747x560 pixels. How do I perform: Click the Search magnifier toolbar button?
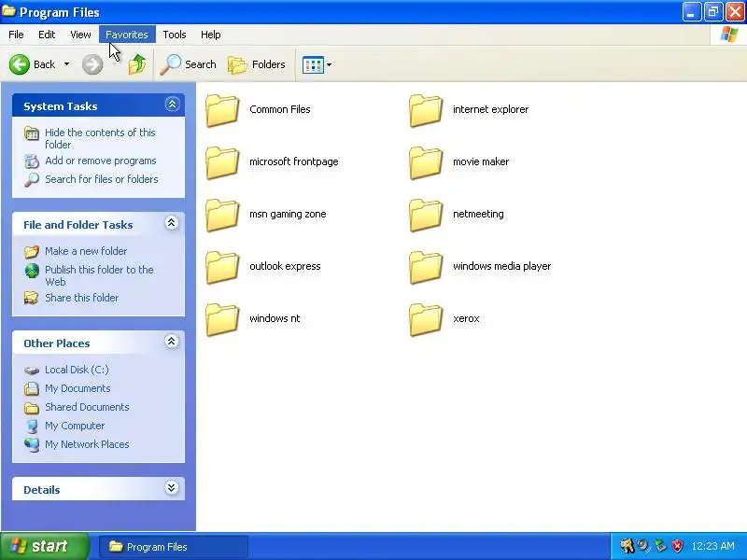[x=189, y=64]
